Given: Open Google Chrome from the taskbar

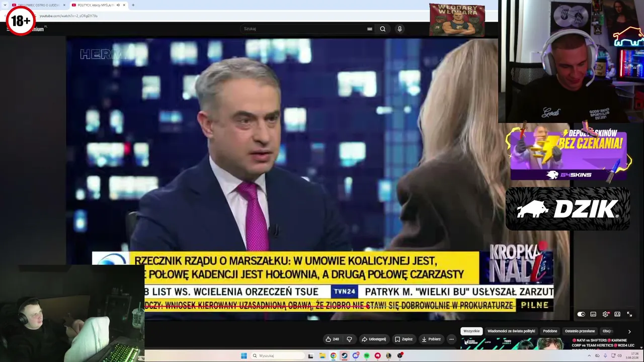Looking at the screenshot, I should pyautogui.click(x=333, y=356).
